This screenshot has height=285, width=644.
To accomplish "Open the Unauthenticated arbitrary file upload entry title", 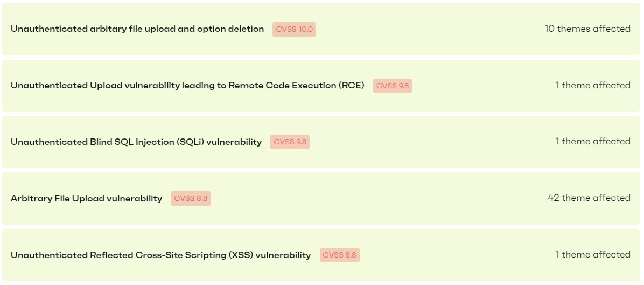I will [137, 29].
